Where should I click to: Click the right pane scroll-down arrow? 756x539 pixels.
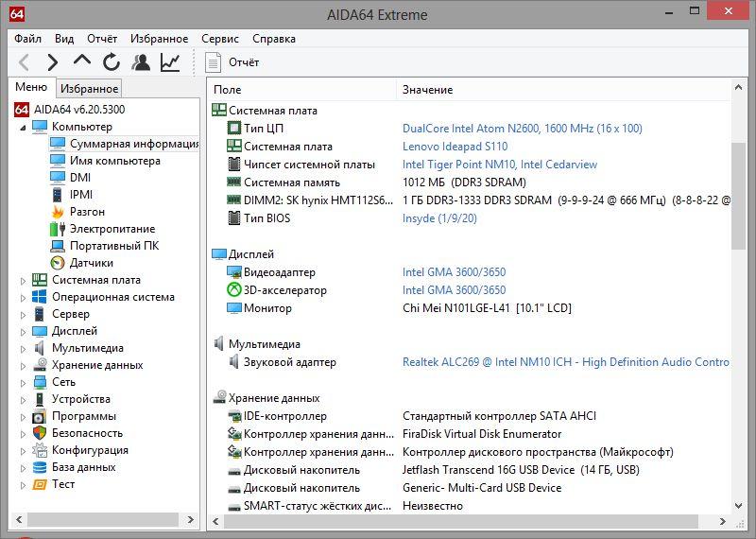point(738,506)
